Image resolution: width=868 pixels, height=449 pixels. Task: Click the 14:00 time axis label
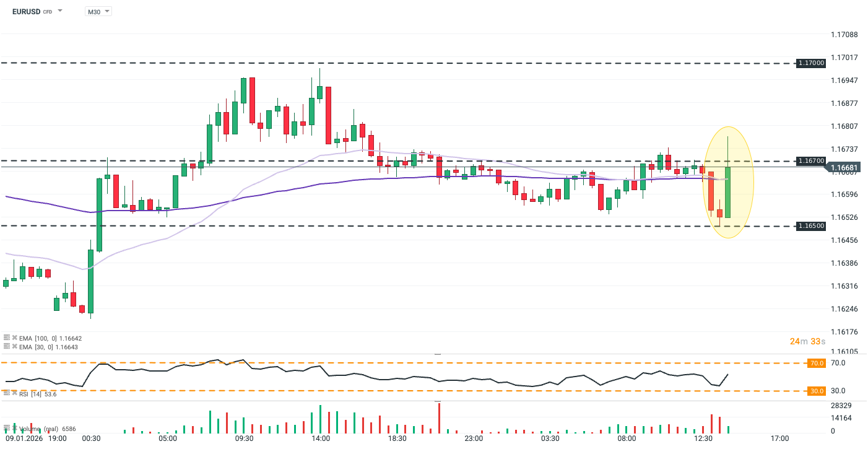tap(321, 438)
